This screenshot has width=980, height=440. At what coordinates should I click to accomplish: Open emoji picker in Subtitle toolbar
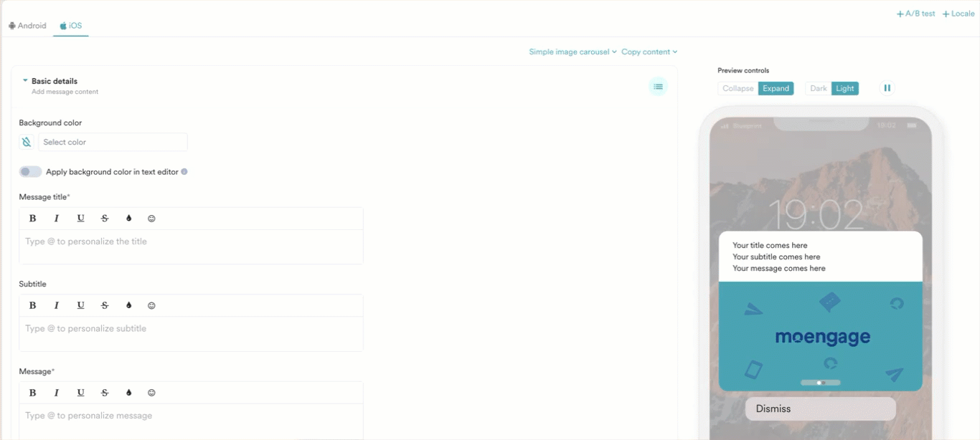pos(151,305)
